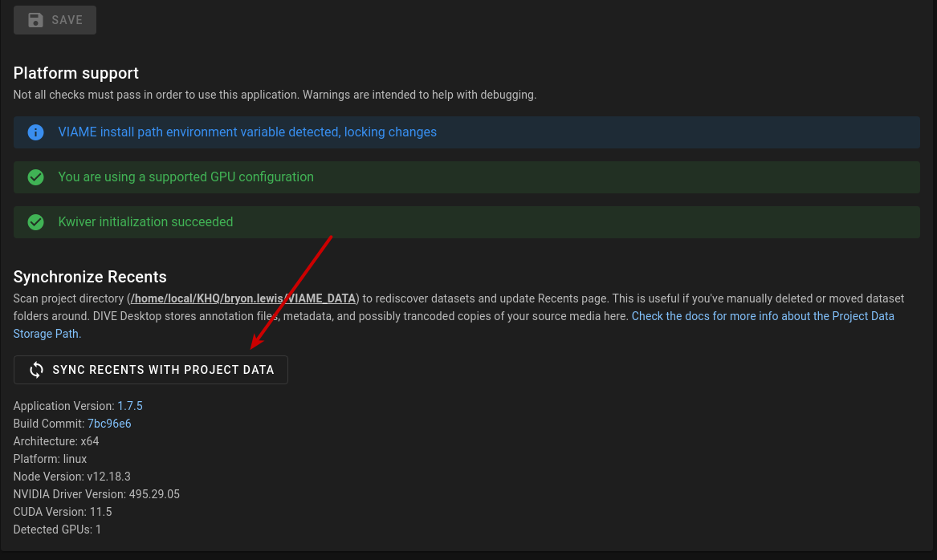Click 'Architecture: x64' text
Screen dimensions: 937x560
[x=56, y=441]
